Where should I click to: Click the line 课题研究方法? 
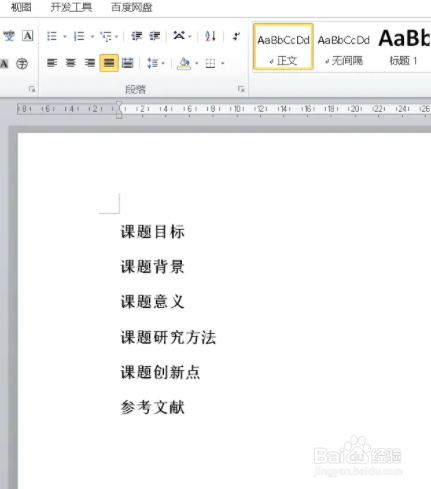pyautogui.click(x=169, y=337)
